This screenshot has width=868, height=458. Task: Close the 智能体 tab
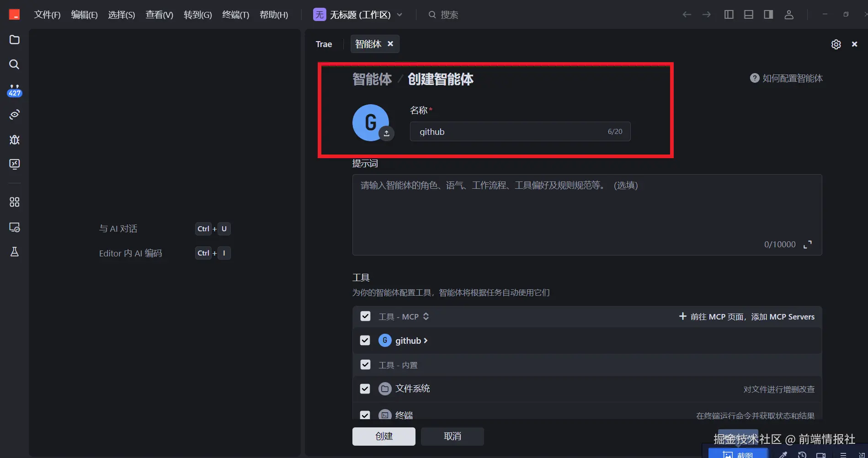coord(390,44)
